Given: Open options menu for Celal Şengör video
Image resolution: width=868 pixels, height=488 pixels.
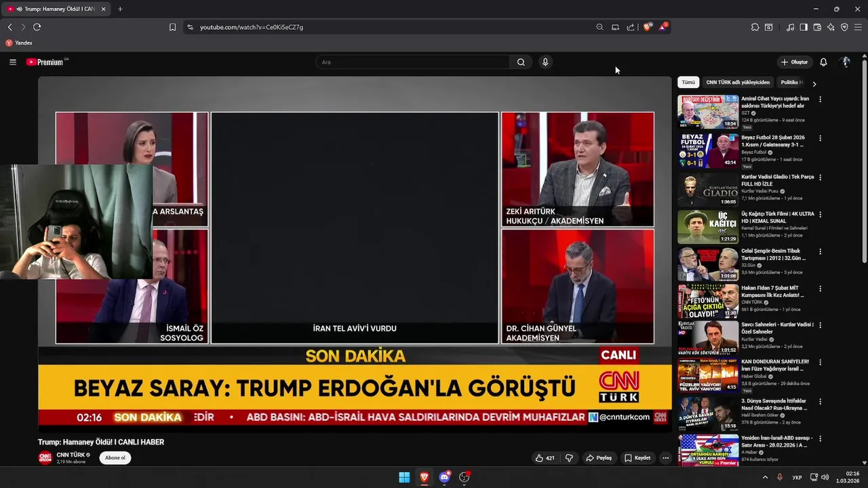Looking at the screenshot, I should click(820, 251).
